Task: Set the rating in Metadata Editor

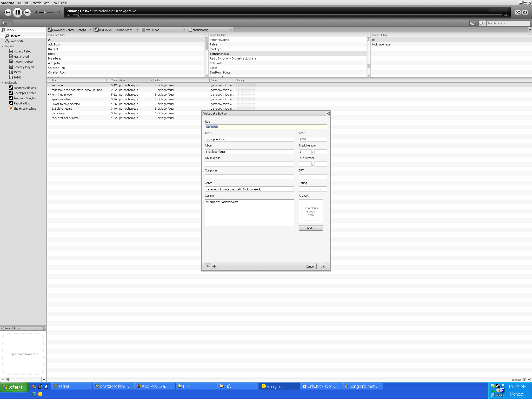Action: (313, 189)
